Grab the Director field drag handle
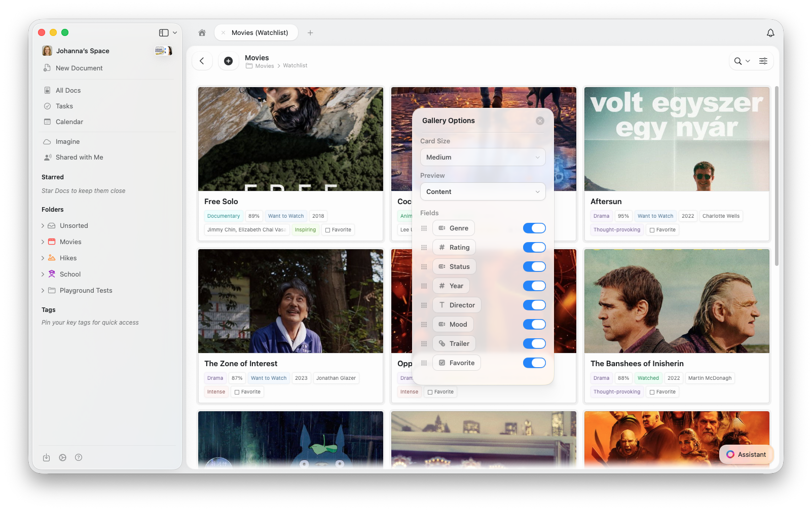 pyautogui.click(x=424, y=305)
